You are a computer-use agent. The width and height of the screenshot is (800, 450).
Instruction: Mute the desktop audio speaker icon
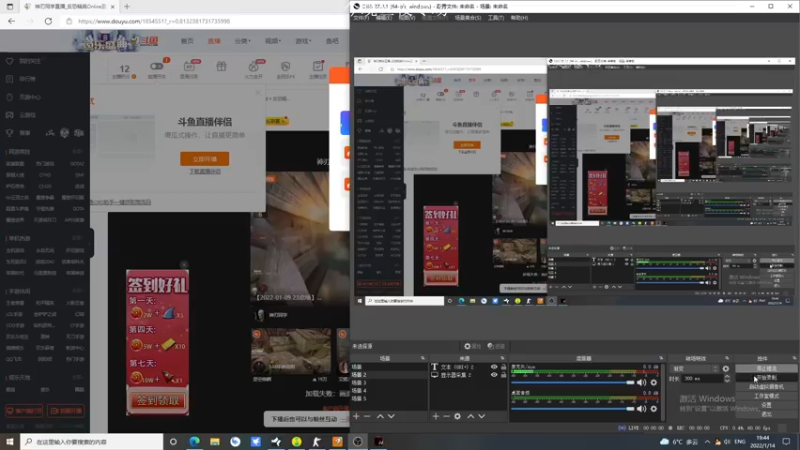click(x=641, y=409)
